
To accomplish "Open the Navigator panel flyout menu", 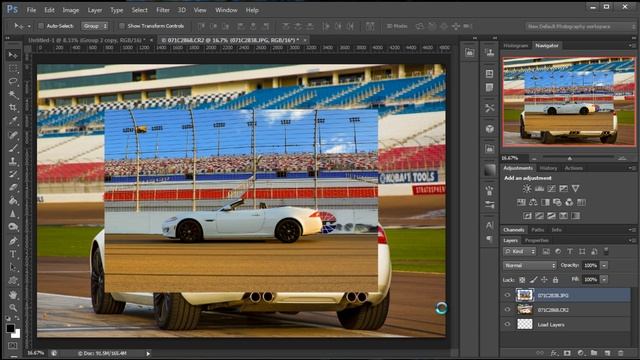I will pyautogui.click(x=632, y=46).
